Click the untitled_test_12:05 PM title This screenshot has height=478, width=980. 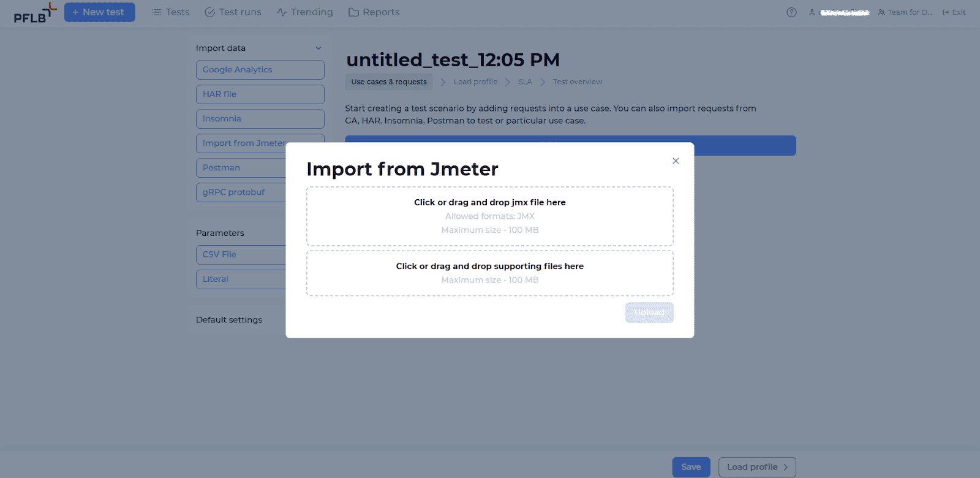[x=453, y=60]
